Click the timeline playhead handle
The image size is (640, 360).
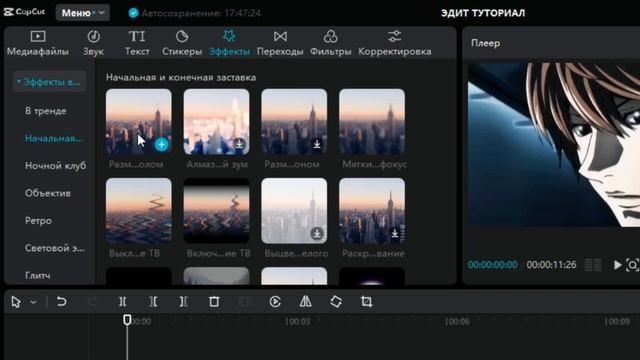click(127, 320)
